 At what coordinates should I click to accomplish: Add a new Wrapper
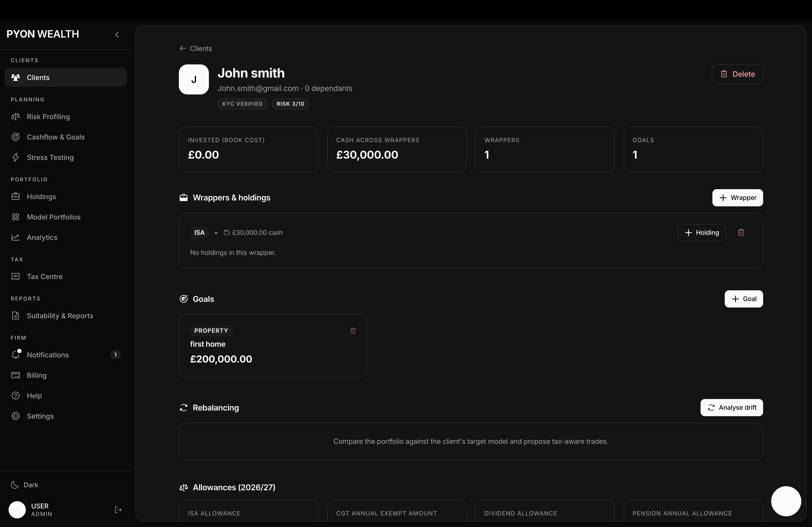tap(737, 198)
